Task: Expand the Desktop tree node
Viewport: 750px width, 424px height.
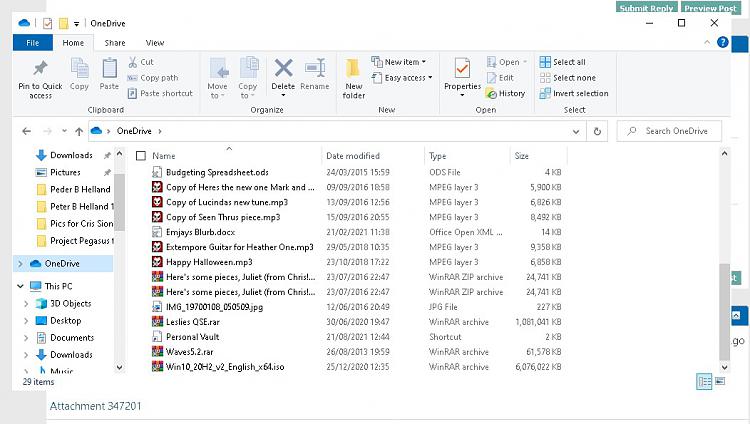Action: [x=26, y=321]
